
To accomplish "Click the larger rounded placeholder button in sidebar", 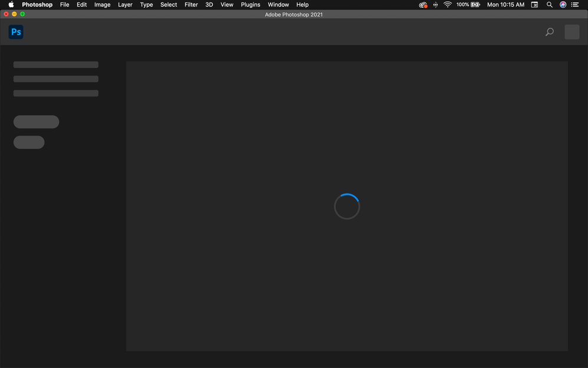I will (x=37, y=121).
